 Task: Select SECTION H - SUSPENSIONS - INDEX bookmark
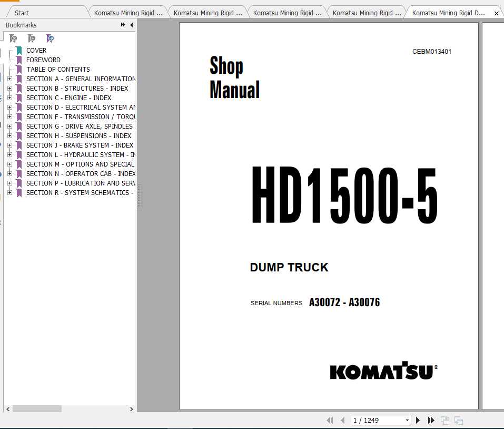79,136
